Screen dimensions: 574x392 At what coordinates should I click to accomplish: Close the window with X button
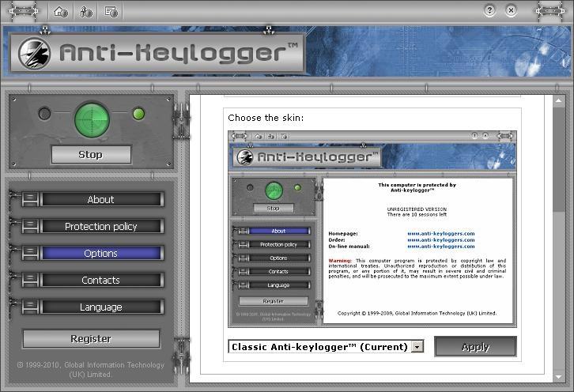511,10
